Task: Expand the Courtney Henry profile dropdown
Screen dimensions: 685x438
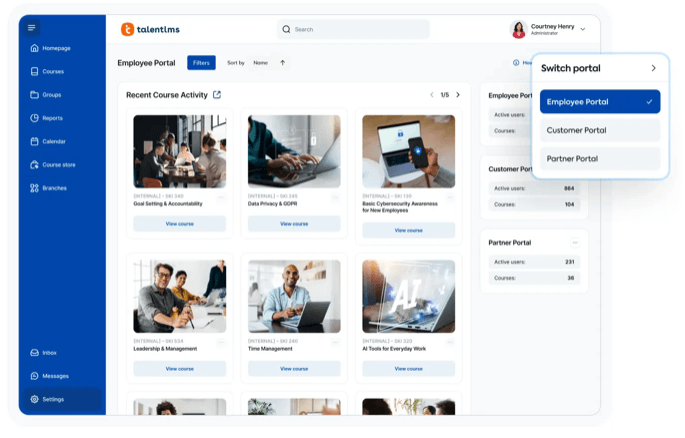Action: pos(583,29)
